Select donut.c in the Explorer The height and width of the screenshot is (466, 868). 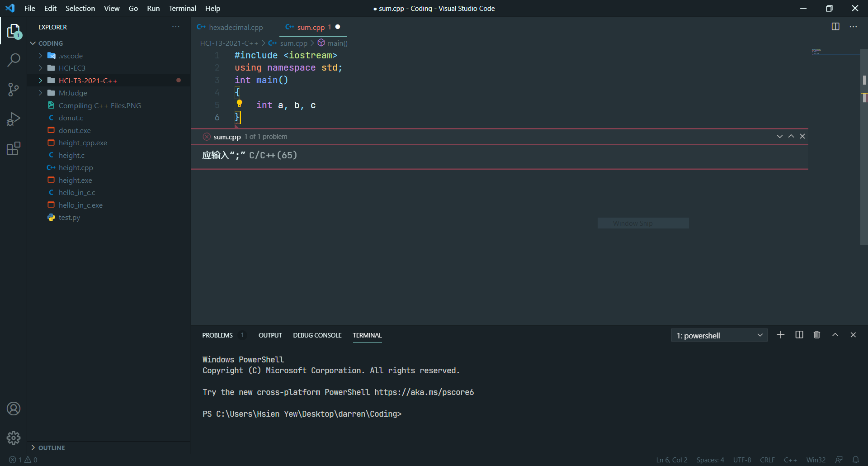(71, 118)
